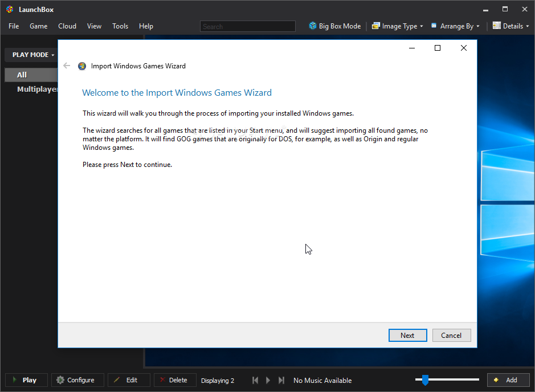Click the wizard welcome heading text

177,93
